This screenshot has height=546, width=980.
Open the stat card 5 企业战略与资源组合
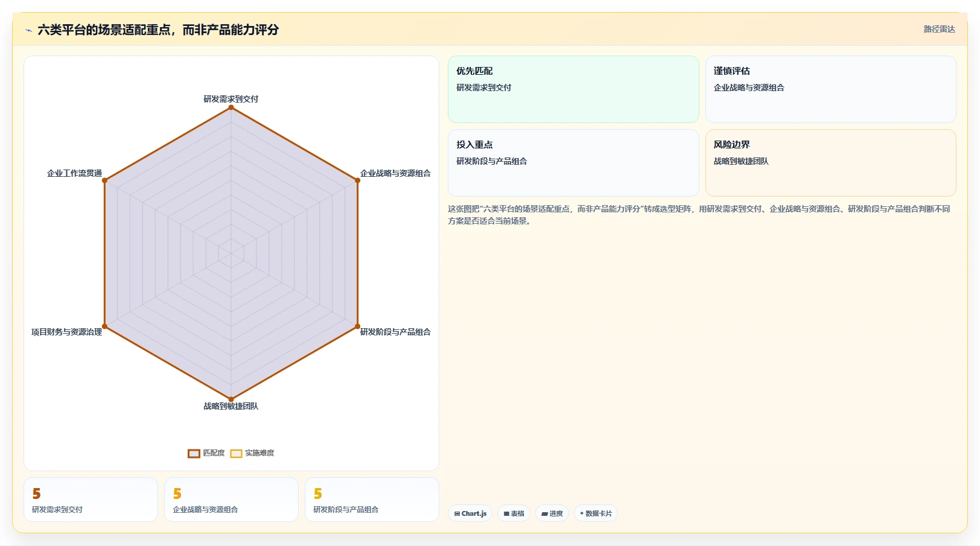[x=231, y=500]
